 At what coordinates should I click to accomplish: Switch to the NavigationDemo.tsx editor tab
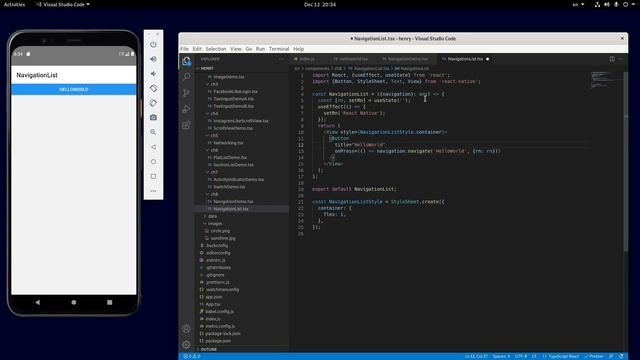(407, 59)
